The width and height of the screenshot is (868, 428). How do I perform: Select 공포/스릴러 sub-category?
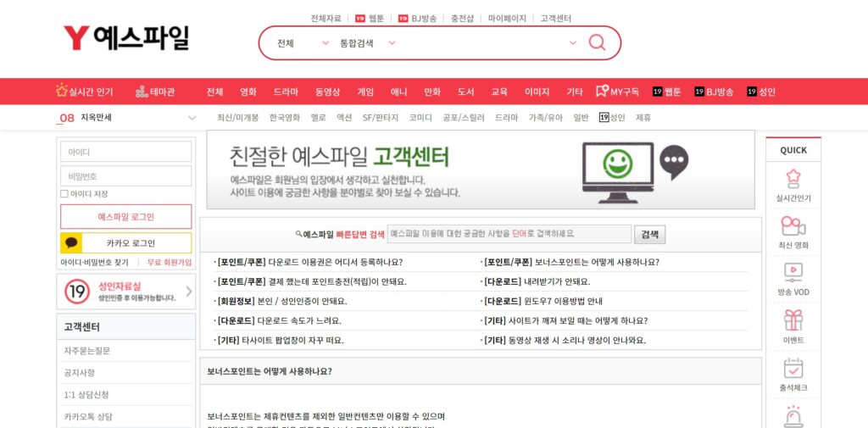click(x=464, y=117)
